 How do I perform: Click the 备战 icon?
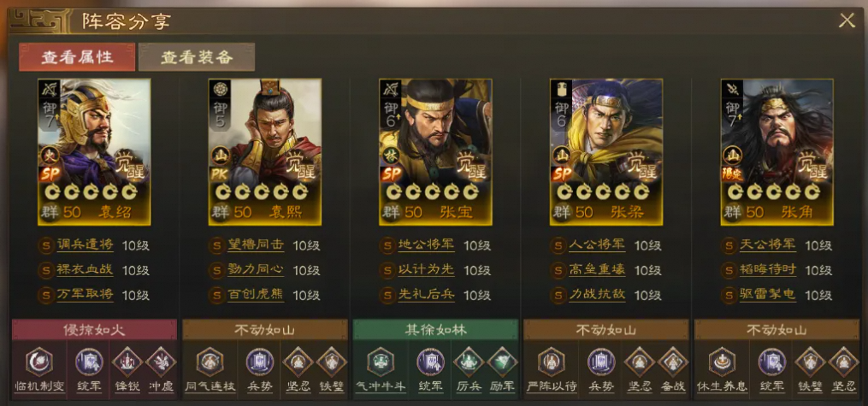coord(672,363)
